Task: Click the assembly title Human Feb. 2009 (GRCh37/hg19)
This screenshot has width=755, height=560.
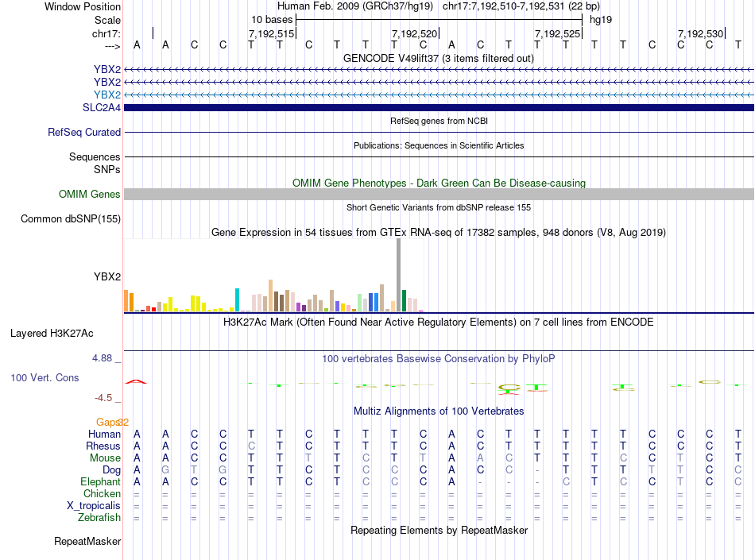Action: click(355, 6)
